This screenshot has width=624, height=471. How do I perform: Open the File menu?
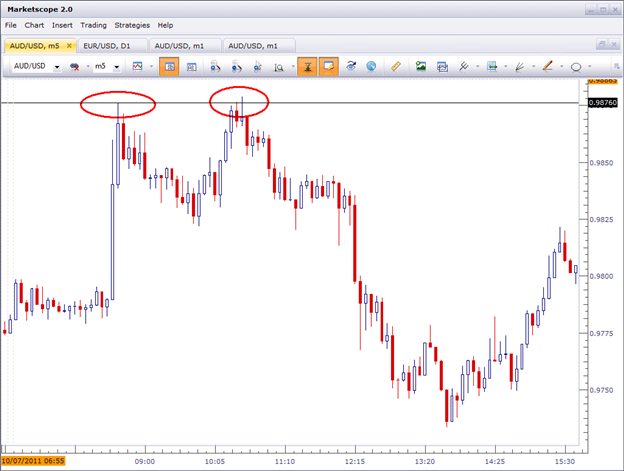point(11,25)
